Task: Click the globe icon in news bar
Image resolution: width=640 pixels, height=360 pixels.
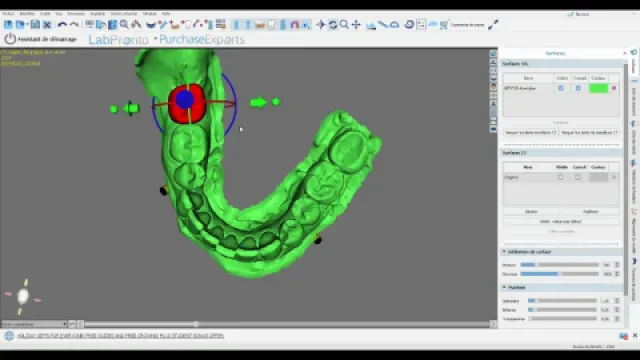Action: coord(9,336)
